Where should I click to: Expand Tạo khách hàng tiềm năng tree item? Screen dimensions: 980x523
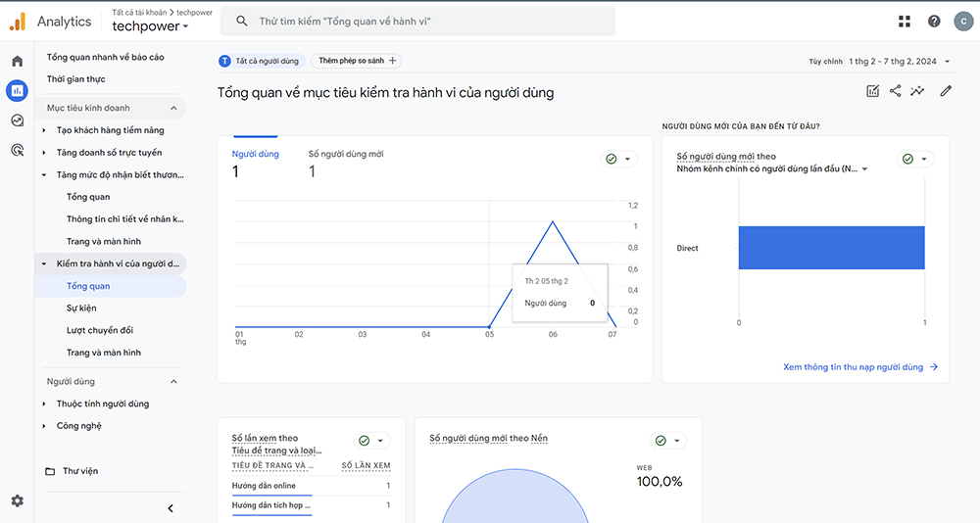coord(44,130)
